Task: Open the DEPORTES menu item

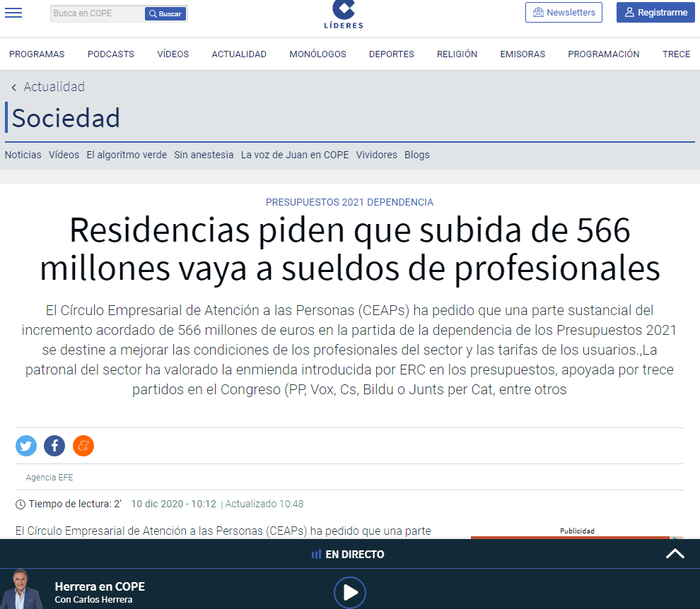Action: point(392,54)
